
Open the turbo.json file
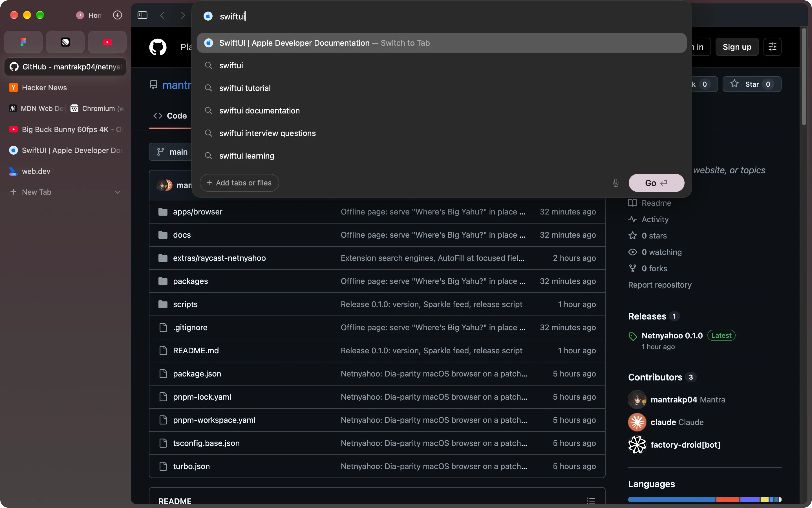pyautogui.click(x=191, y=466)
